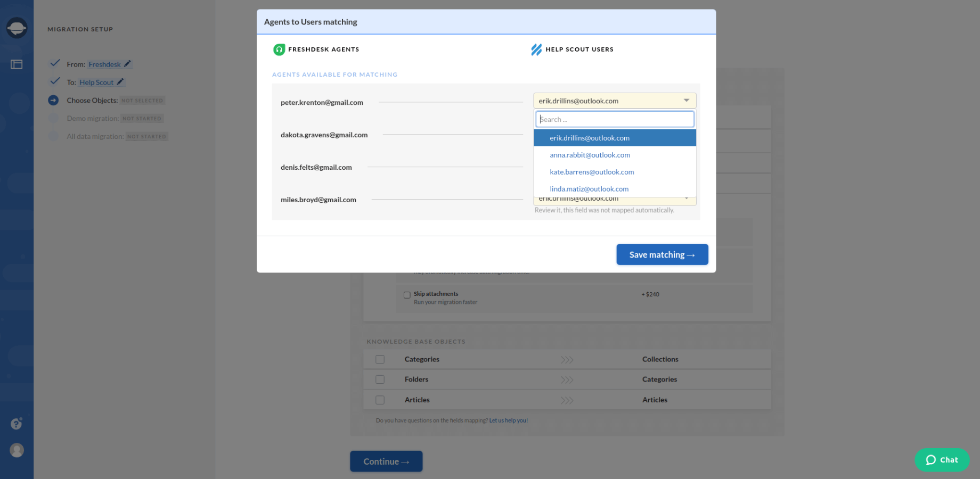Click the Choose Objects arrow step icon

(x=53, y=100)
